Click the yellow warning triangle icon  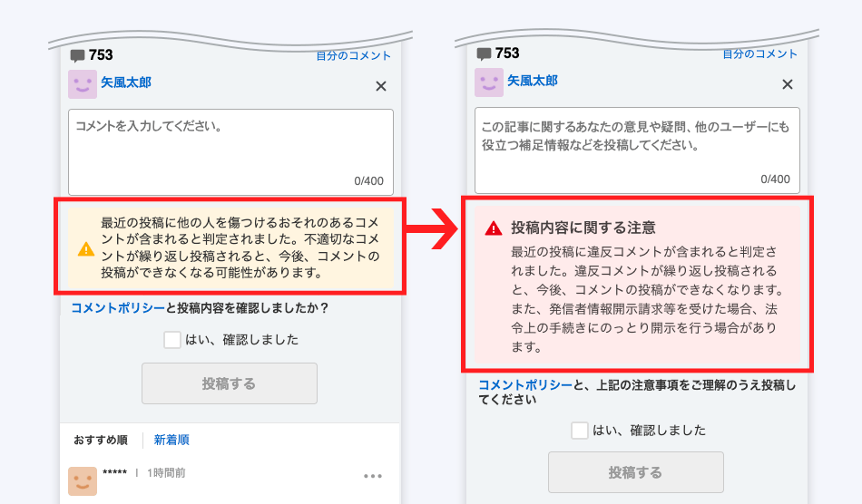(86, 248)
